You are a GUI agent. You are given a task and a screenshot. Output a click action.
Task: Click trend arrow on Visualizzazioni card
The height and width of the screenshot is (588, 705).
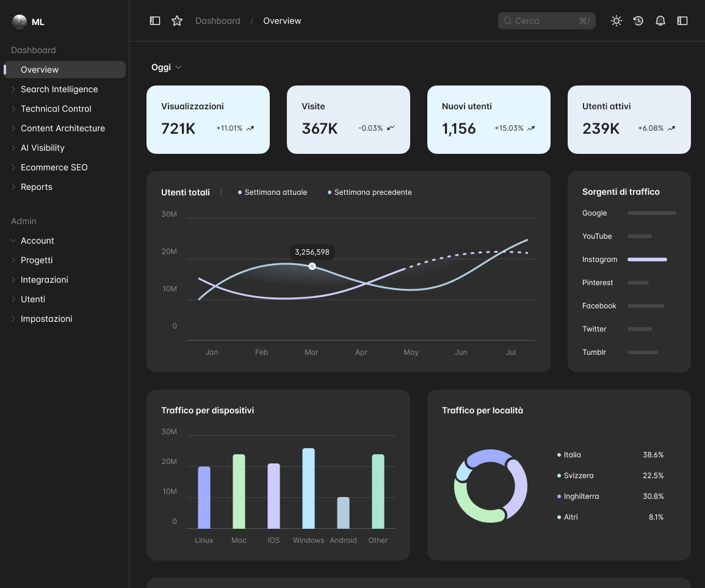coord(250,128)
